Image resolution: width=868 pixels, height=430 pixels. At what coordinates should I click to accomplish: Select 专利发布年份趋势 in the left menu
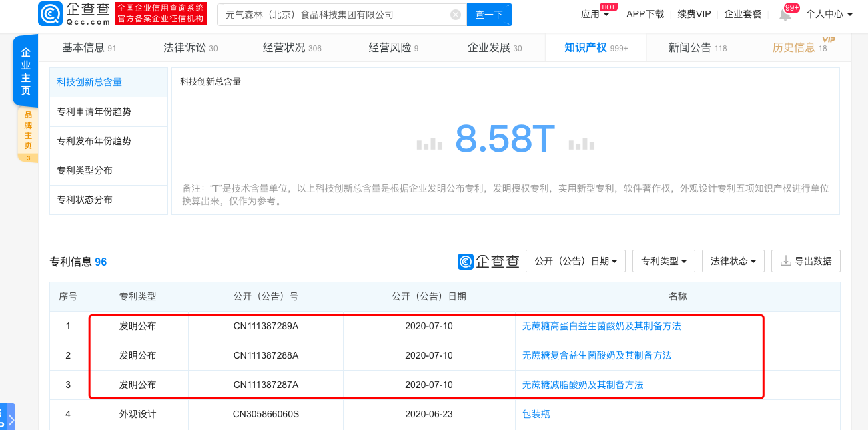(109, 141)
